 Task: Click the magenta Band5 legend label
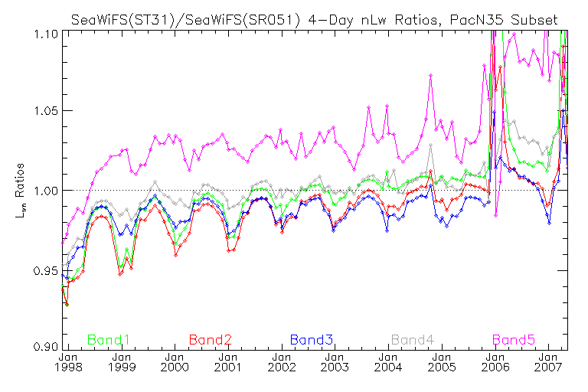514,340
